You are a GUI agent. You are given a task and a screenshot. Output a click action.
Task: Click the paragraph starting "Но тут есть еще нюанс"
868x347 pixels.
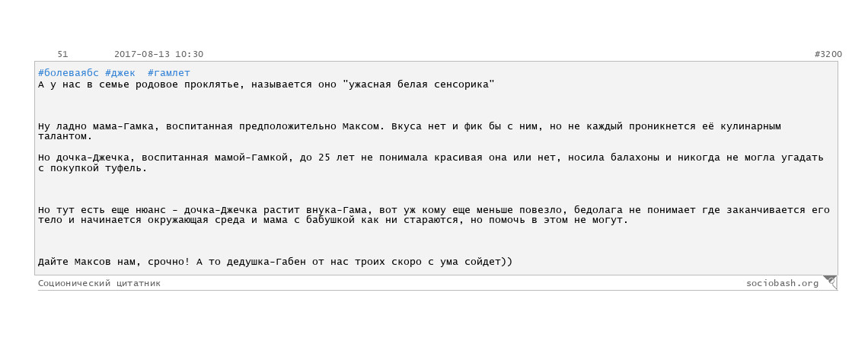pyautogui.click(x=434, y=215)
